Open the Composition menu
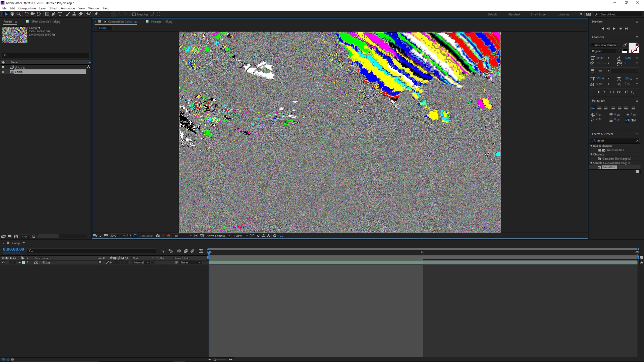 pos(27,8)
